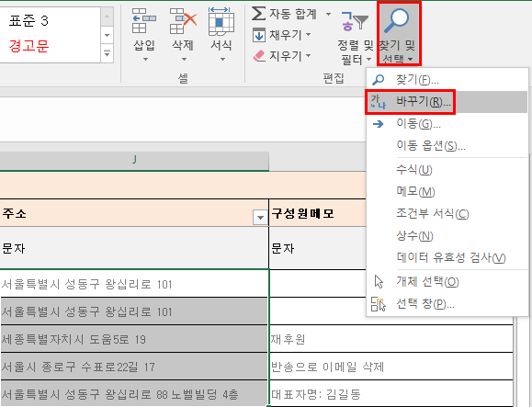Click the cell containing 반송으로 이메일 삭제
This screenshot has height=407, width=532.
[x=391, y=367]
